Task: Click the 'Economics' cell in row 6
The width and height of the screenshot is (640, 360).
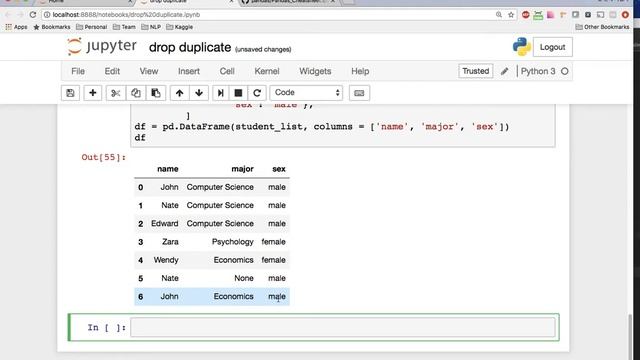Action: point(233,297)
